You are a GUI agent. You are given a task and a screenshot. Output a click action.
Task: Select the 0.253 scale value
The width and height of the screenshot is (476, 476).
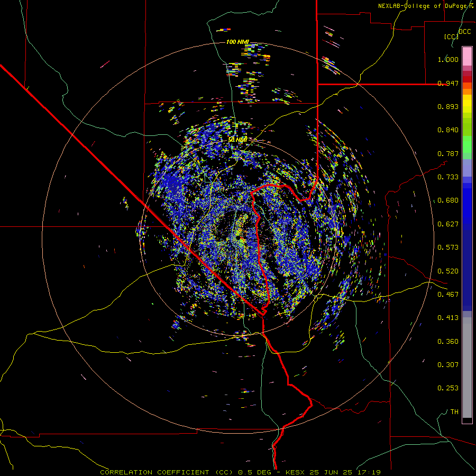pos(448,388)
